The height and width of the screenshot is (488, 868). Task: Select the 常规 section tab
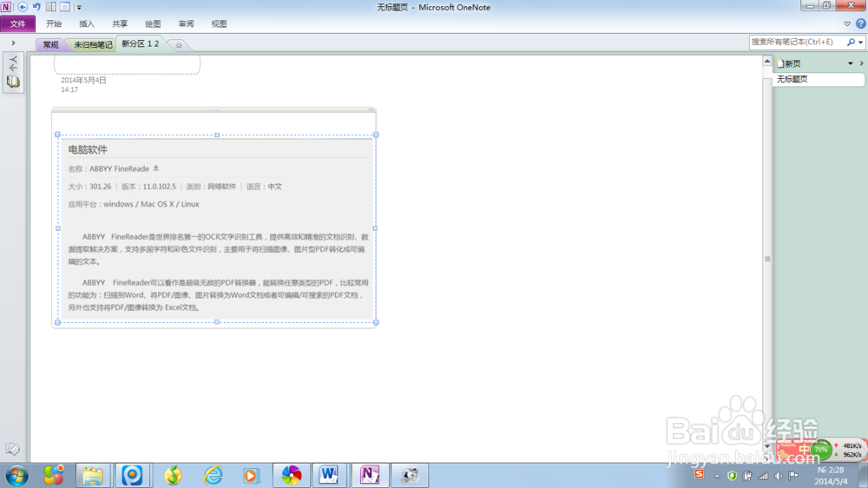50,45
